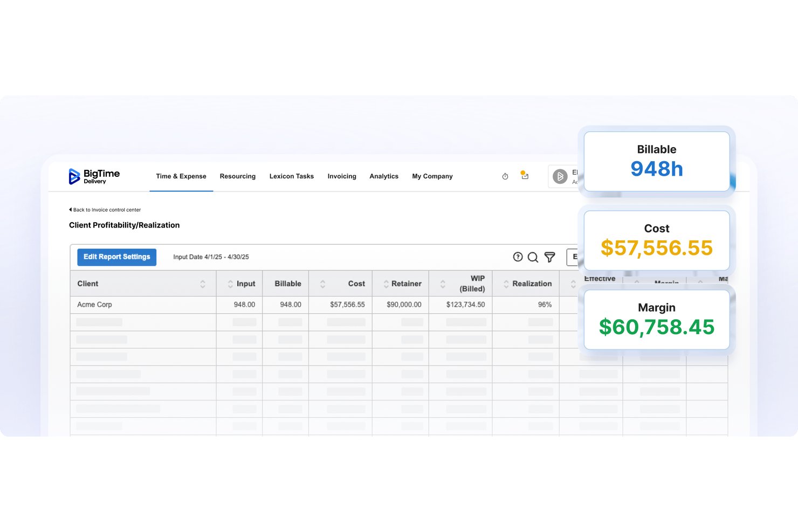This screenshot has height=532, width=798.
Task: Click the $90,000.00 retainer cell
Action: point(404,305)
